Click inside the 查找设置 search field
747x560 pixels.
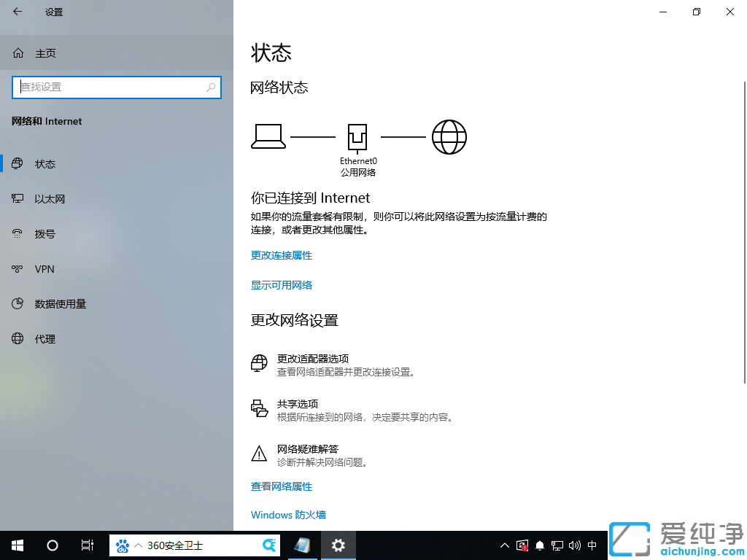(117, 87)
